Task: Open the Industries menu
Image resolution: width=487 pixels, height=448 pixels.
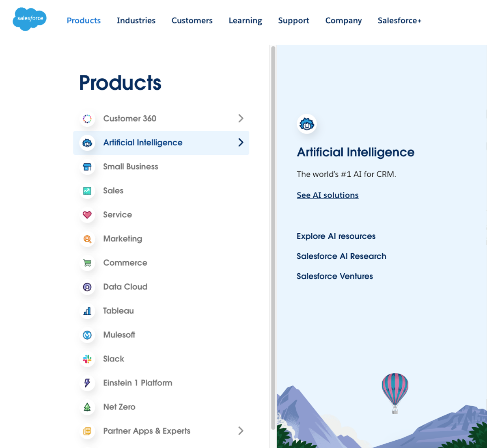Action: pyautogui.click(x=136, y=20)
